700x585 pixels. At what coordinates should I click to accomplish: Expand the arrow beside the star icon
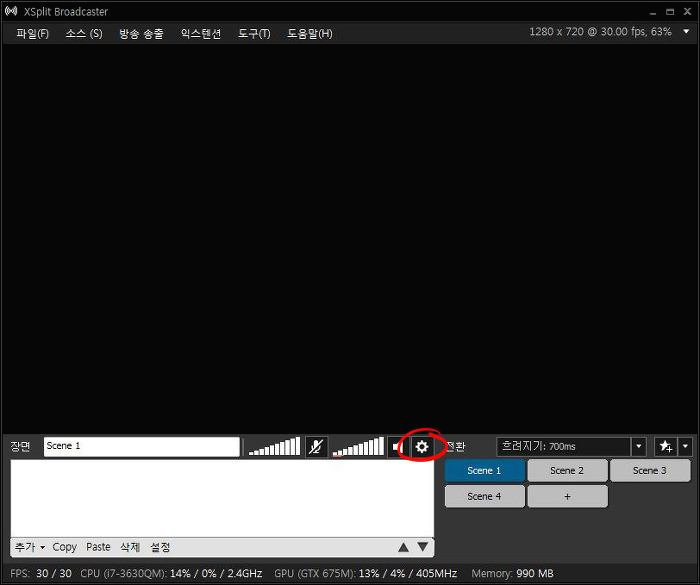685,446
